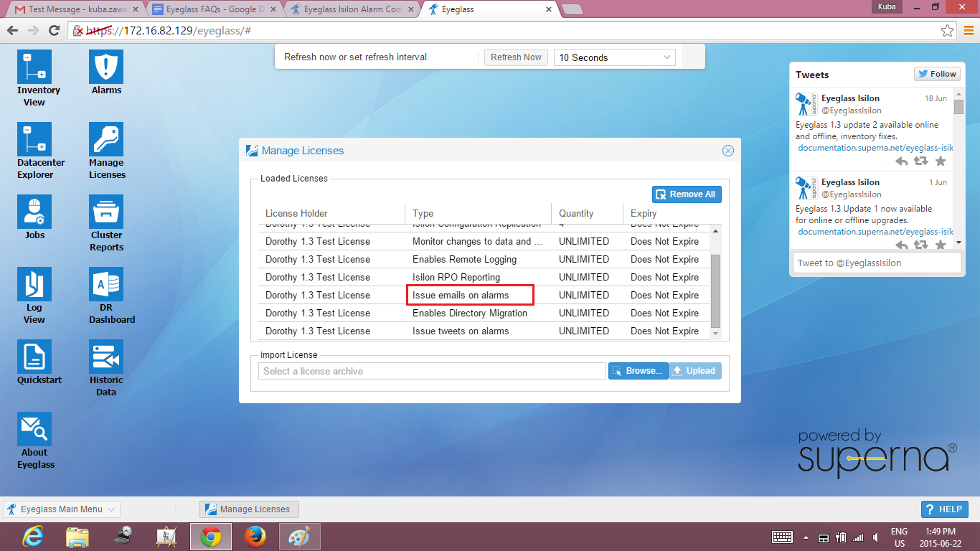
Task: Open Cluster Reports
Action: pyautogui.click(x=106, y=223)
